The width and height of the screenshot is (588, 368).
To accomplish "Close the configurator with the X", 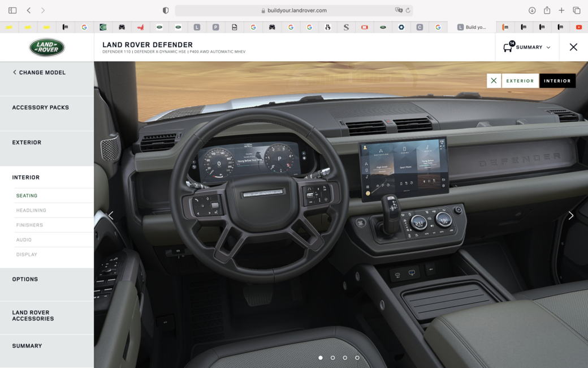I will 573,47.
